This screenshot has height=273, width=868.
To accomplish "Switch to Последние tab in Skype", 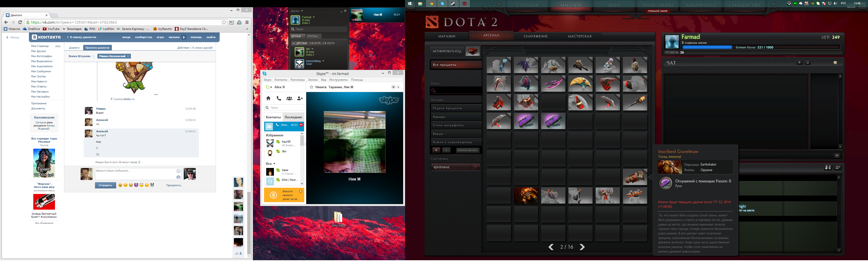I will pos(293,117).
